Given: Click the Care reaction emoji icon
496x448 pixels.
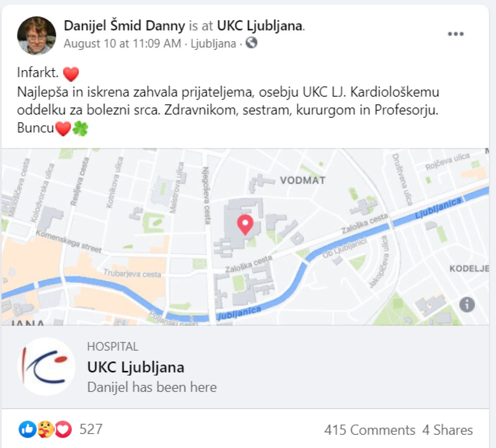Looking at the screenshot, I should pyautogui.click(x=45, y=429).
